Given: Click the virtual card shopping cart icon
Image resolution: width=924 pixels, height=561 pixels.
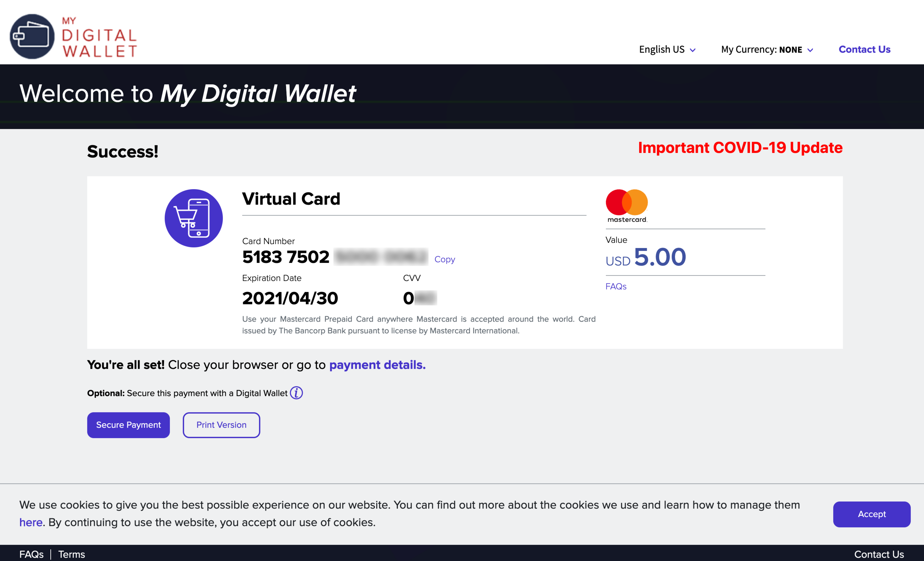Looking at the screenshot, I should point(193,218).
